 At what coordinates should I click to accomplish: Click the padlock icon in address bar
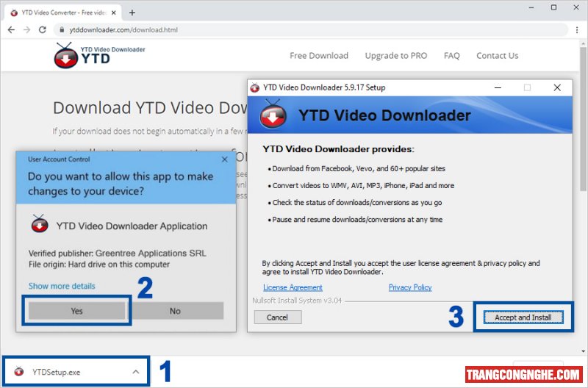pyautogui.click(x=62, y=29)
